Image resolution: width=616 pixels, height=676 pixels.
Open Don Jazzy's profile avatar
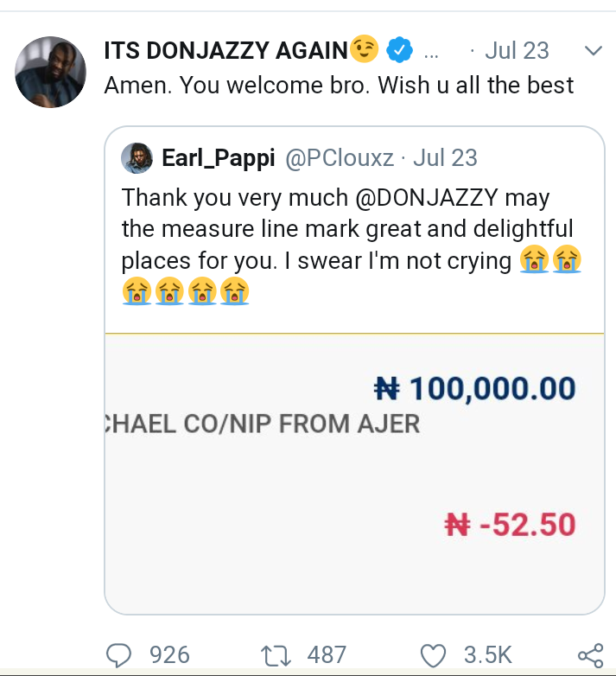pyautogui.click(x=51, y=72)
